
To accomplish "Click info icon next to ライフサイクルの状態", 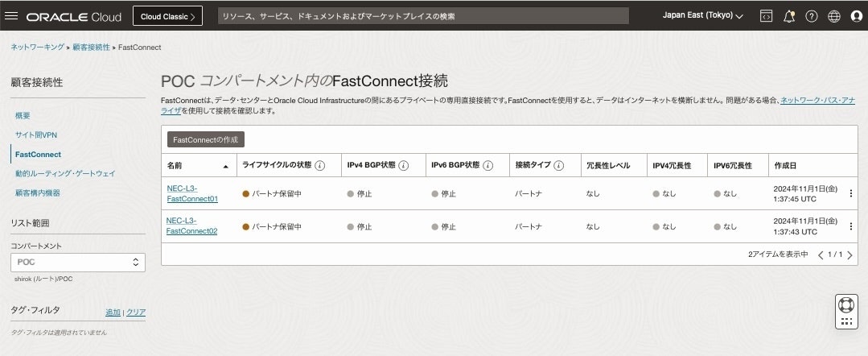I will (320, 166).
